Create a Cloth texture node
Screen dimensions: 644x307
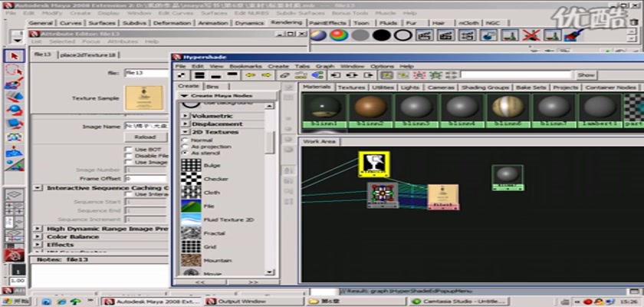click(191, 193)
